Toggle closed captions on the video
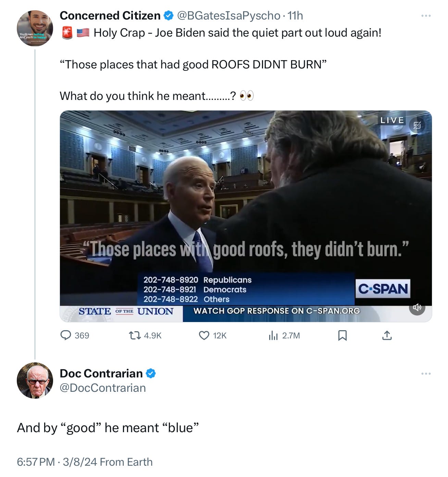Viewport: 448px width, 477px height. coord(417,125)
